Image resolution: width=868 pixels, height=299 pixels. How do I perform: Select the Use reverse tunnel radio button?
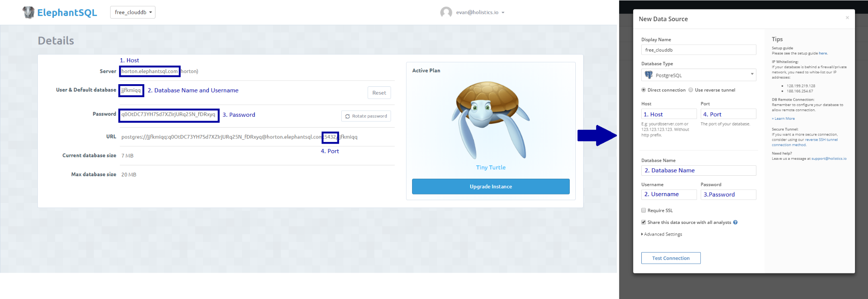690,90
